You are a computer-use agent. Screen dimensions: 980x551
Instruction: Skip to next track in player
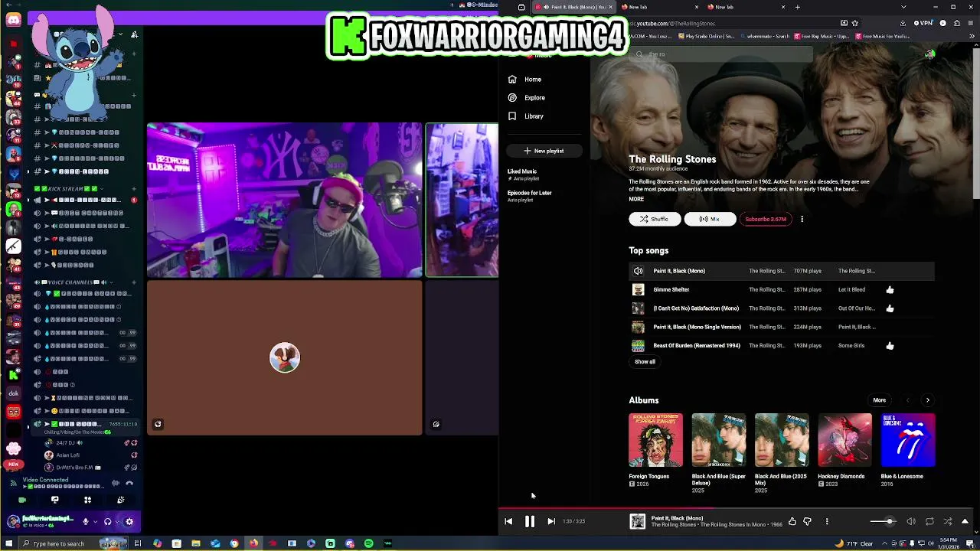click(x=551, y=522)
